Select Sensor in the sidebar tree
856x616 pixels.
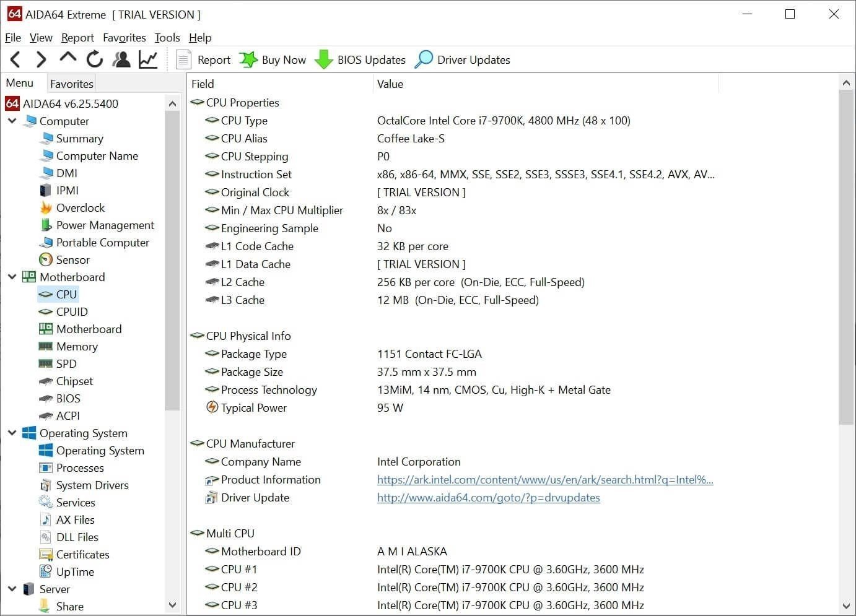tap(72, 260)
